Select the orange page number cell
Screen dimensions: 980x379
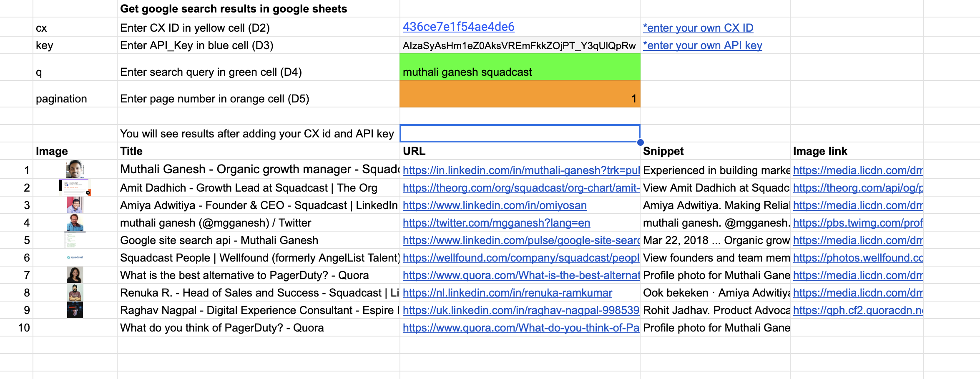[520, 94]
